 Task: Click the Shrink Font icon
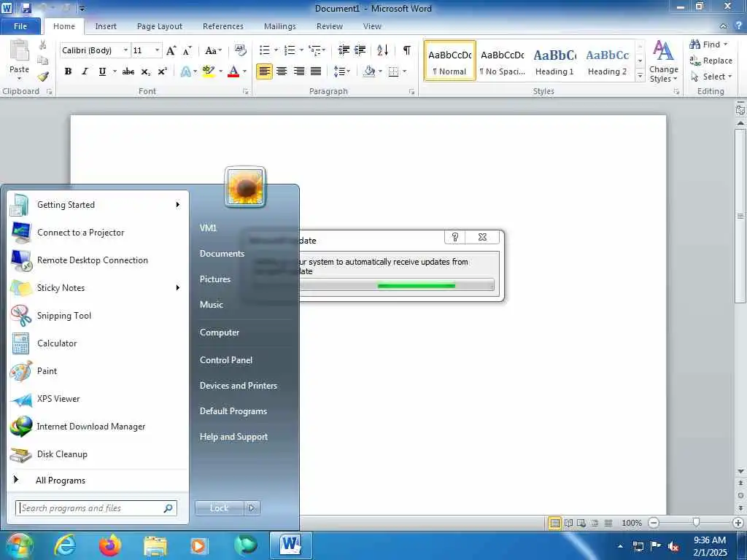pyautogui.click(x=187, y=50)
